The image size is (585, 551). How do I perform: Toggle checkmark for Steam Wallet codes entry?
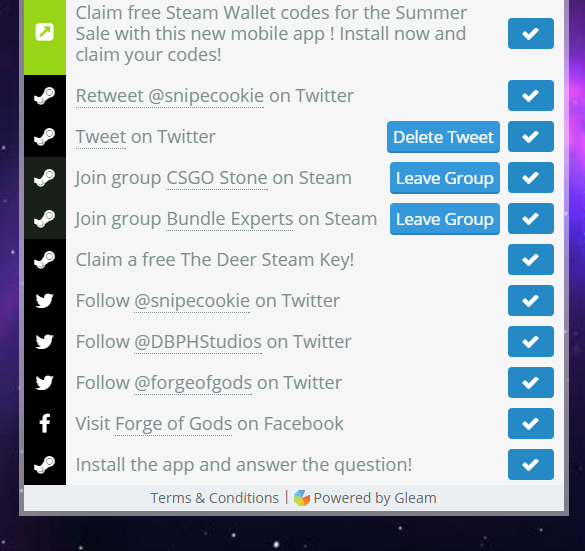point(531,34)
